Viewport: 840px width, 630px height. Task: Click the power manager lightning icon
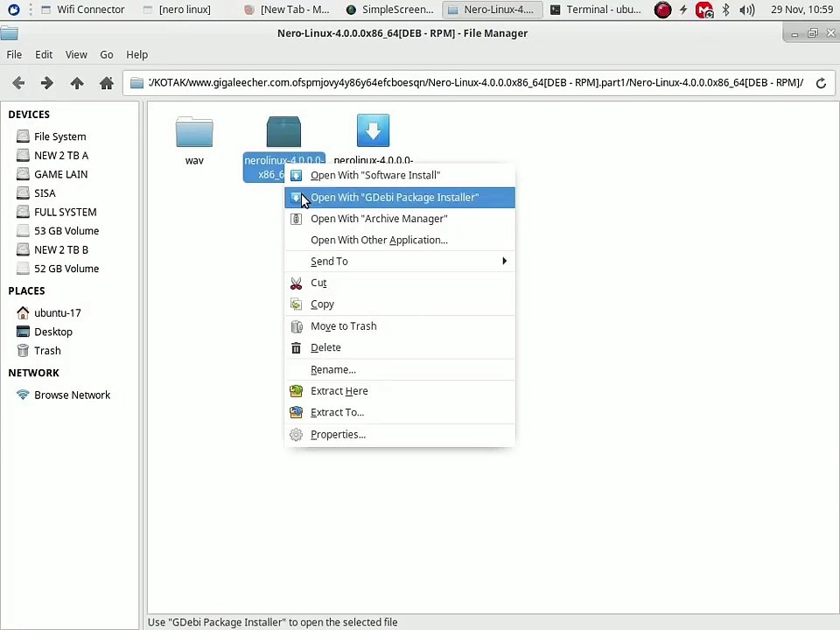683,10
